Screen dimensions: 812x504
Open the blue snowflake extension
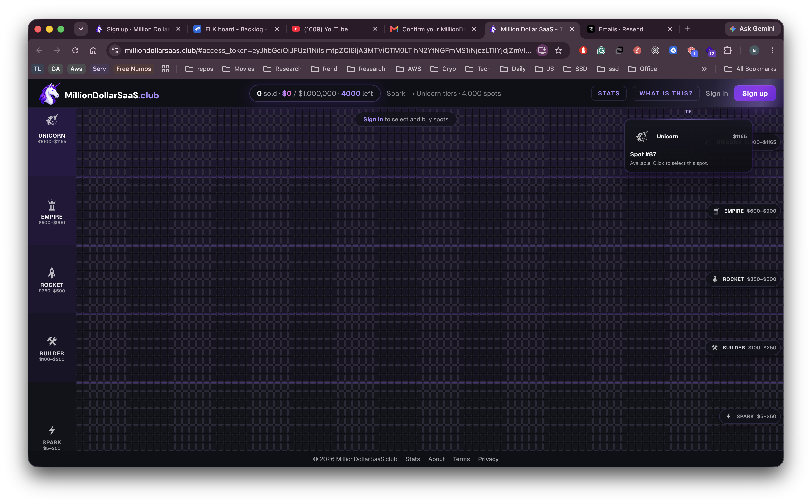673,50
